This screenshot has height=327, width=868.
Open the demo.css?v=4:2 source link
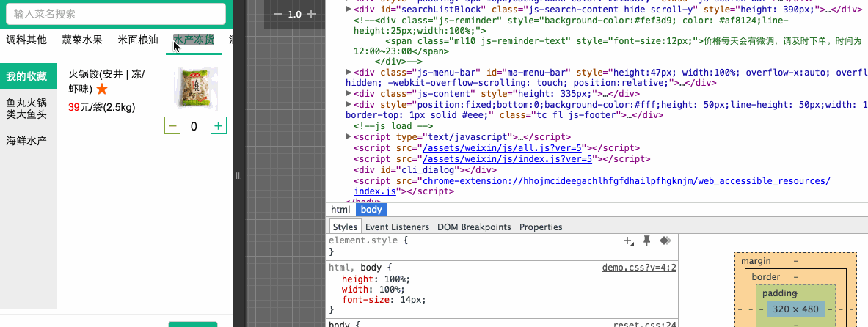pos(638,268)
